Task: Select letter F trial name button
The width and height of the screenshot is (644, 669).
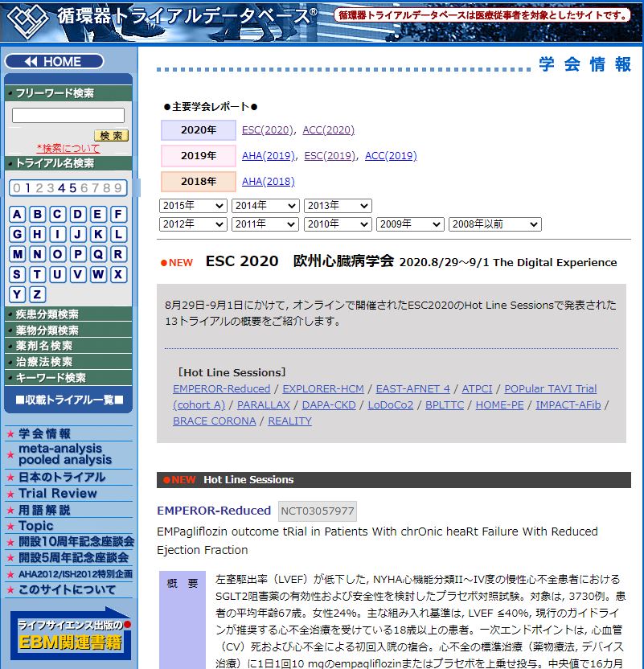Action: coord(118,214)
